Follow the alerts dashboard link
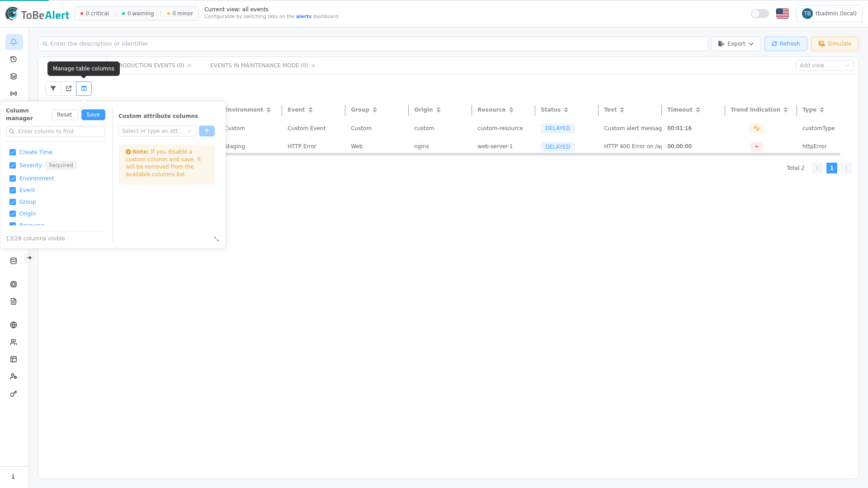 coord(304,17)
